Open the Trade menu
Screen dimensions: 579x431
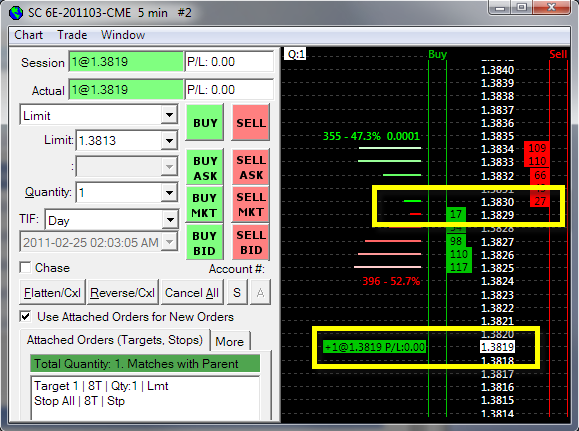click(72, 35)
